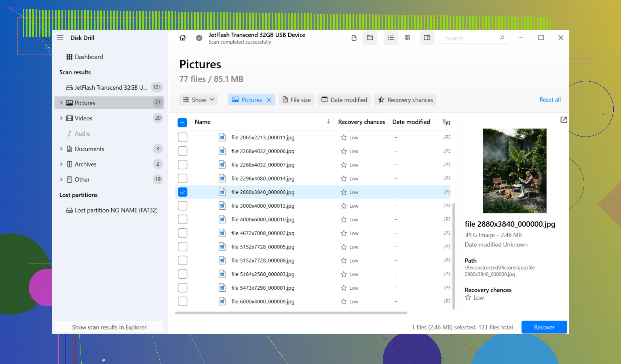Image resolution: width=621 pixels, height=364 pixels.
Task: Expand the Documents category
Action: point(61,149)
